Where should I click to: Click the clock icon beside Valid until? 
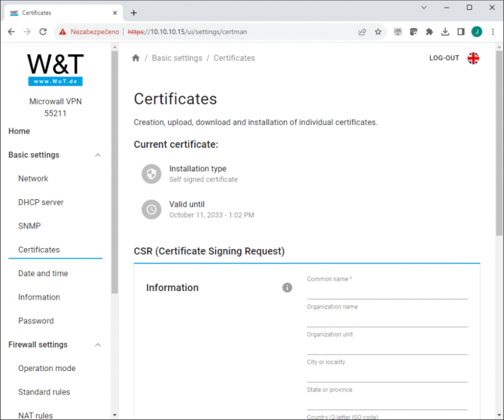pyautogui.click(x=152, y=209)
